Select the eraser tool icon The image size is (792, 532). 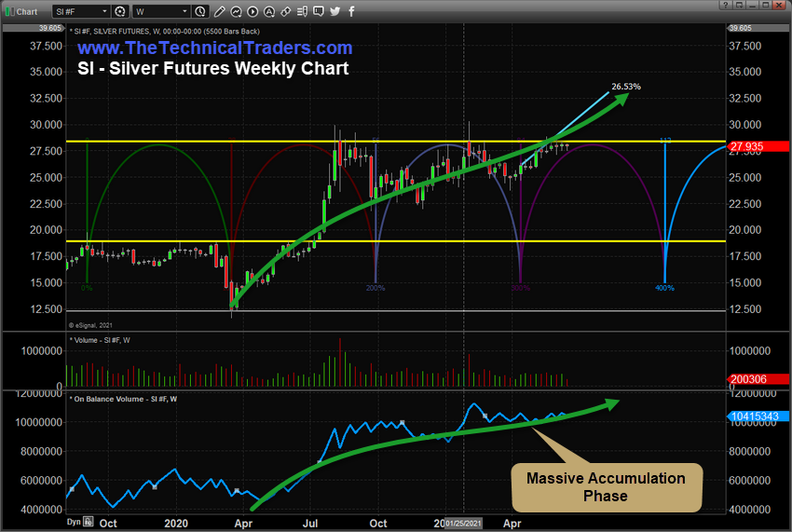click(285, 11)
